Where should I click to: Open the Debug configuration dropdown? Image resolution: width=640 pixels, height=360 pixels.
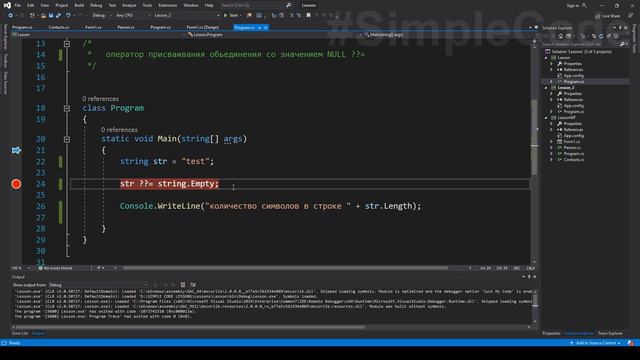click(x=102, y=16)
